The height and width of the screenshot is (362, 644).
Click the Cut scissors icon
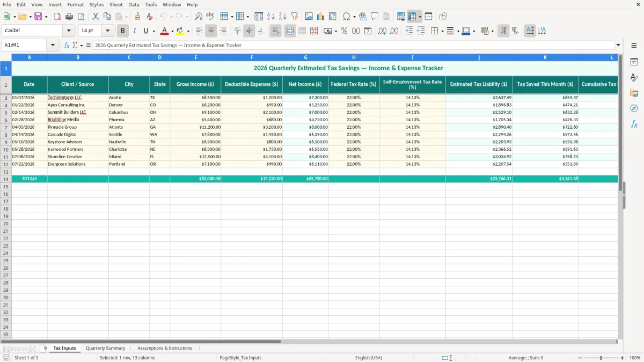pos(96,17)
